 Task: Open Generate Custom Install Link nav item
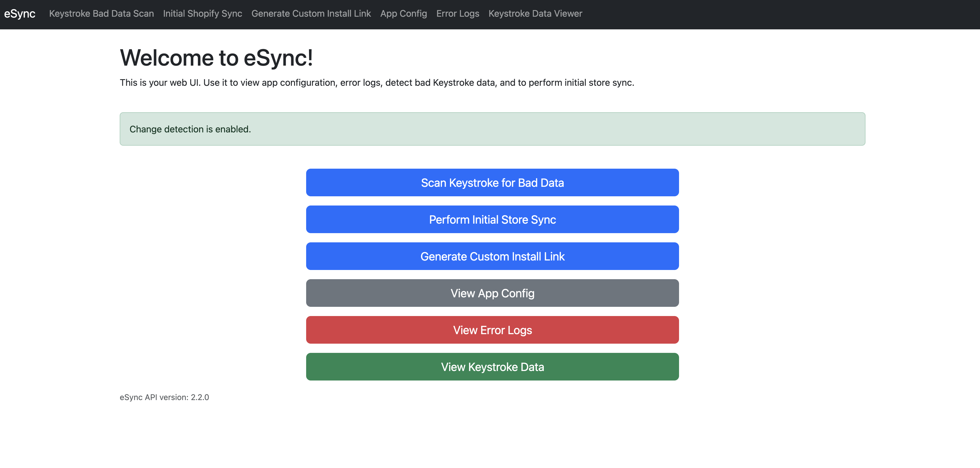pos(311,14)
